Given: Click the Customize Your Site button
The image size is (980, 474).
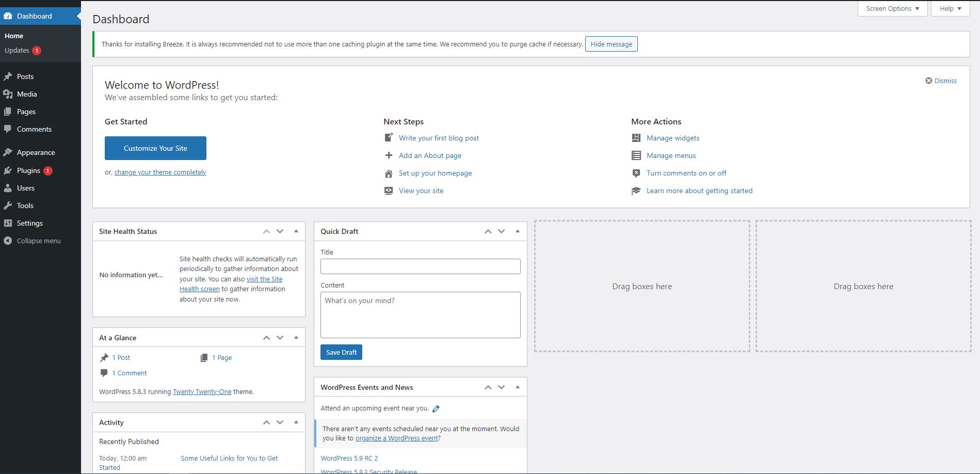Looking at the screenshot, I should point(155,148).
